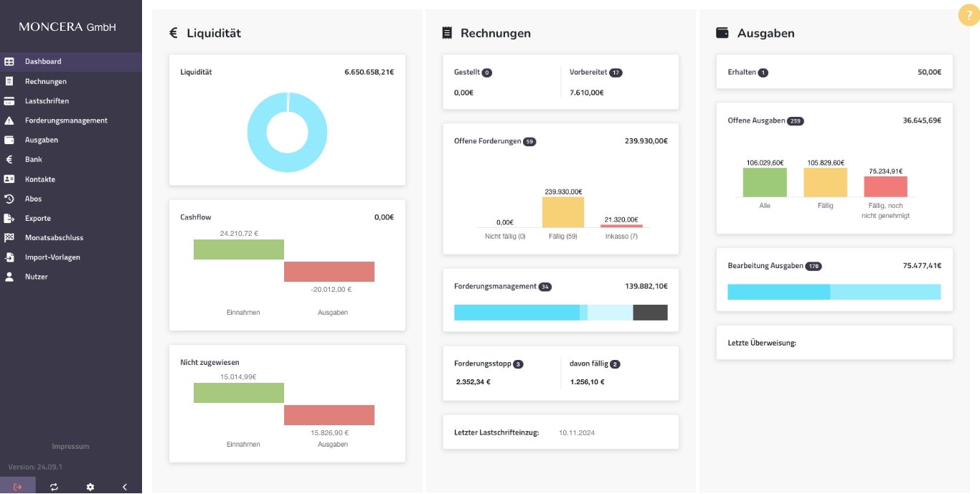Viewport: 980px width, 494px height.
Task: Click the Offene Ausgaben amount 36.645,69€
Action: click(x=922, y=120)
